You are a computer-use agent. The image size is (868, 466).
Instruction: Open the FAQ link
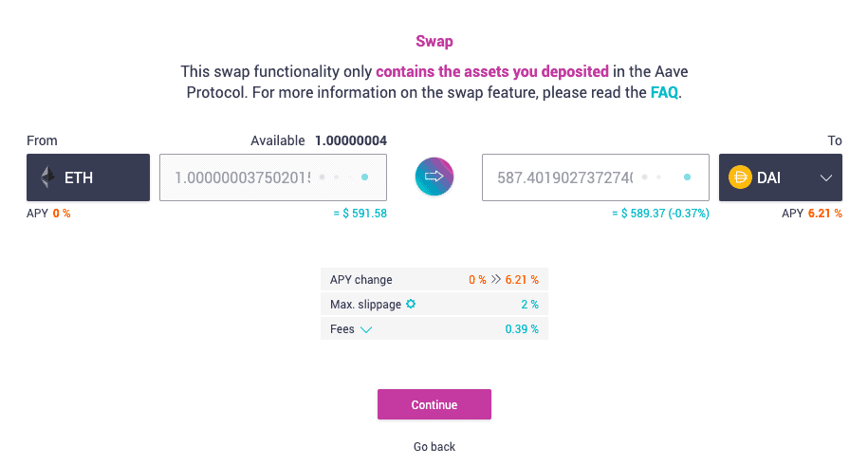coord(664,93)
